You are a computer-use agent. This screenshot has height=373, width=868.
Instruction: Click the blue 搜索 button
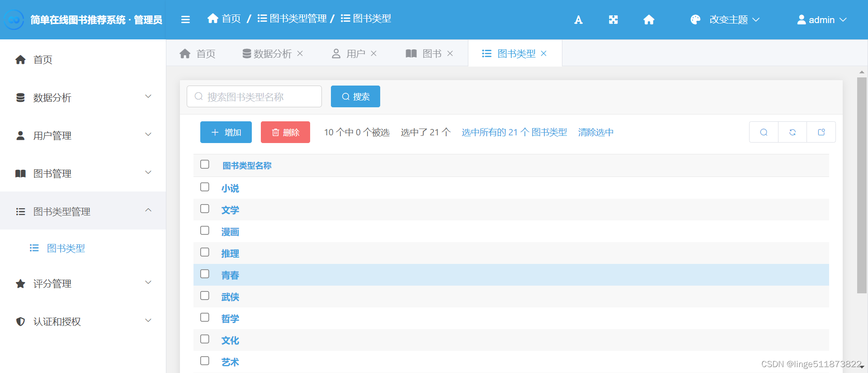(355, 96)
